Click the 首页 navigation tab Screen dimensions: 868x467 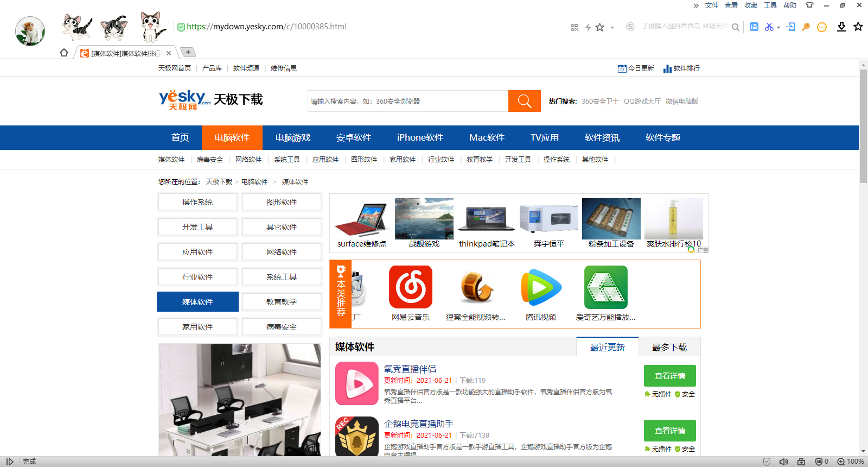click(x=180, y=137)
